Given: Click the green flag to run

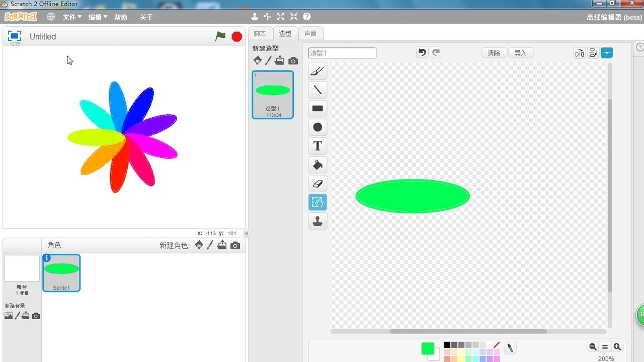Looking at the screenshot, I should coord(220,36).
